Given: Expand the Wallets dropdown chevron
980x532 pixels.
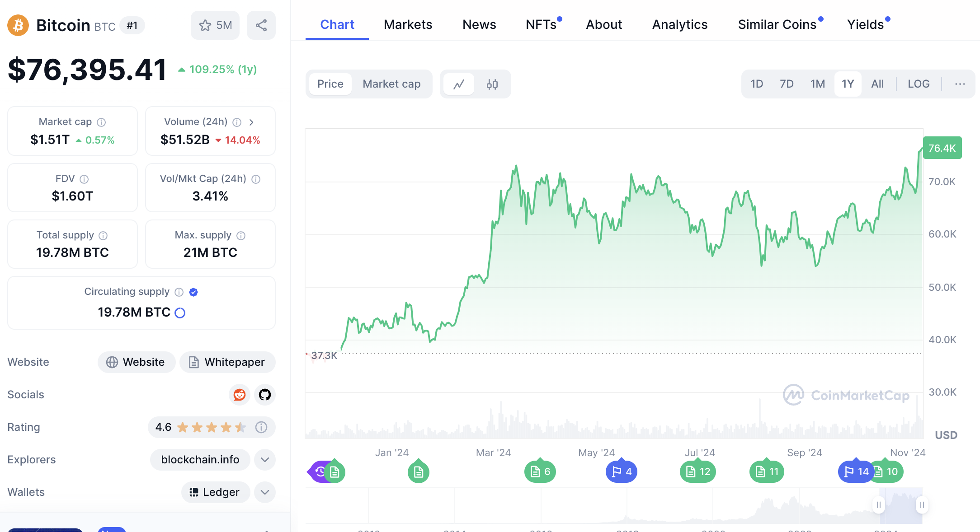Looking at the screenshot, I should (x=265, y=492).
